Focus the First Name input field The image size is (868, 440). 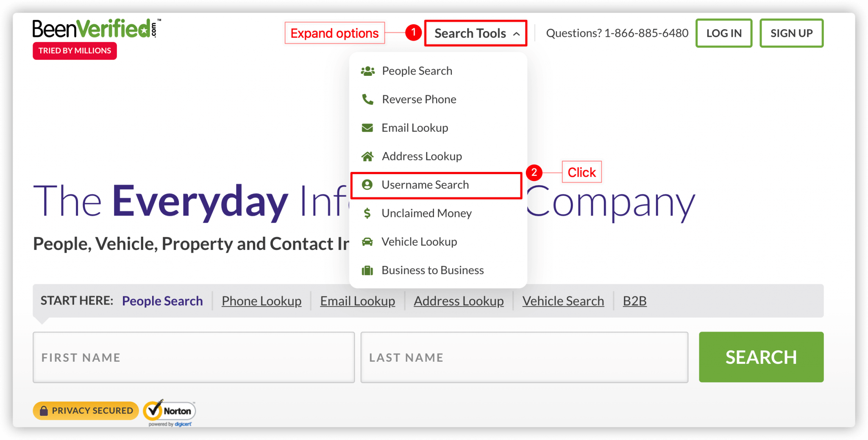pyautogui.click(x=194, y=357)
